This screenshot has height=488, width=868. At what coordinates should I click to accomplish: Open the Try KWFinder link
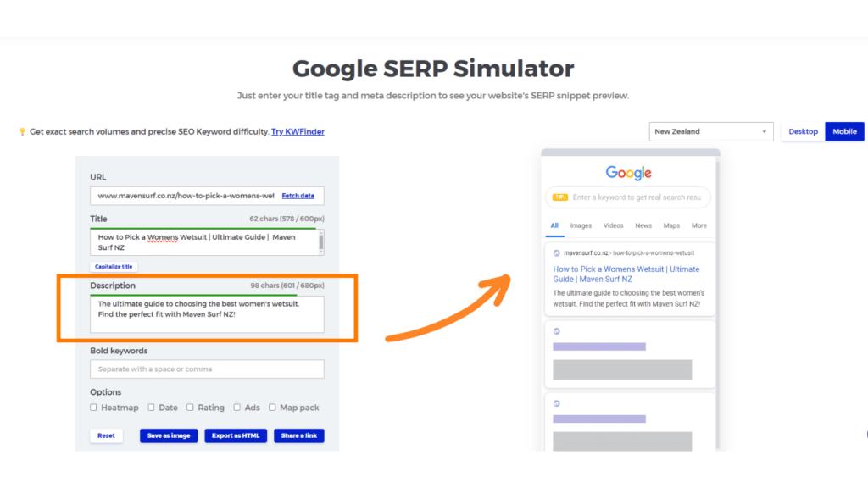click(x=298, y=131)
